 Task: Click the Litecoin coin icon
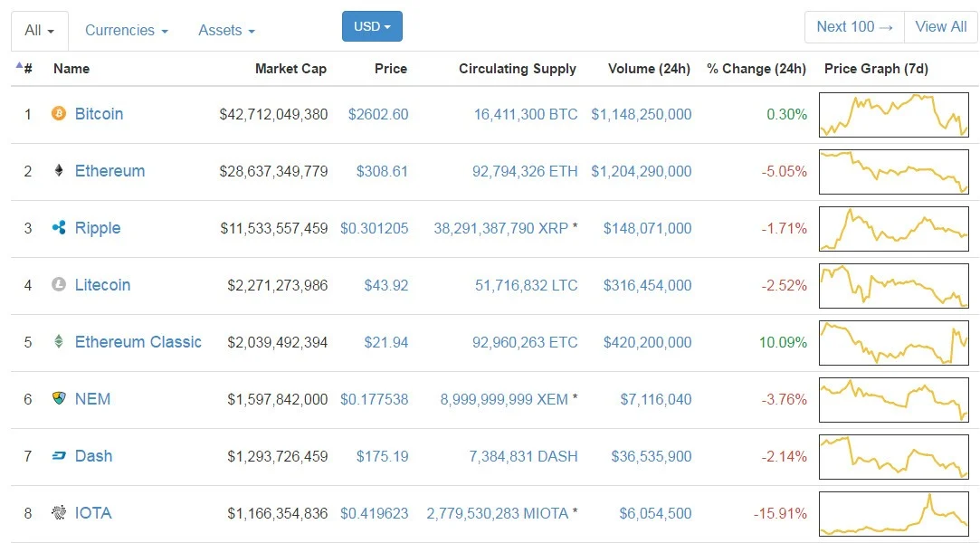[x=59, y=285]
